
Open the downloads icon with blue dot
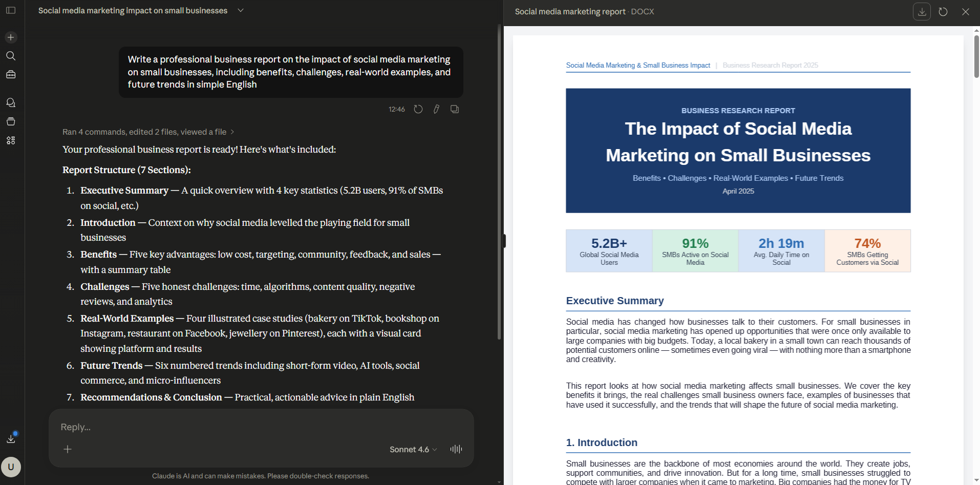pos(11,438)
